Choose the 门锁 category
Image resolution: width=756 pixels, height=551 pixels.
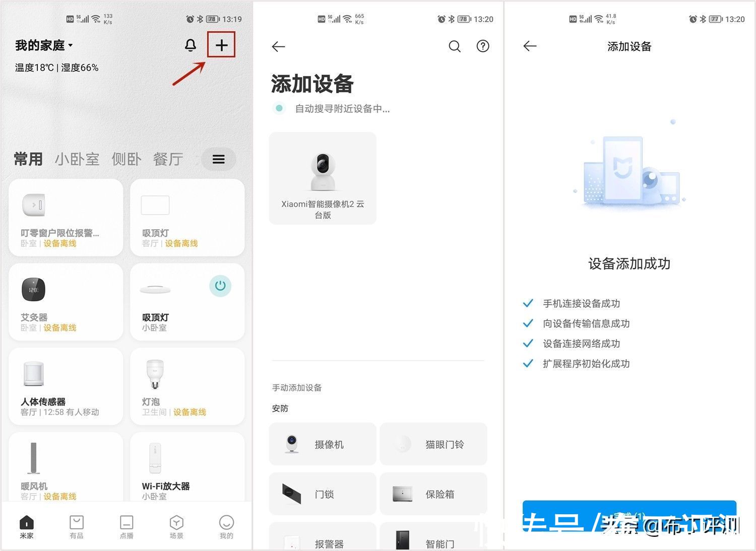(323, 494)
